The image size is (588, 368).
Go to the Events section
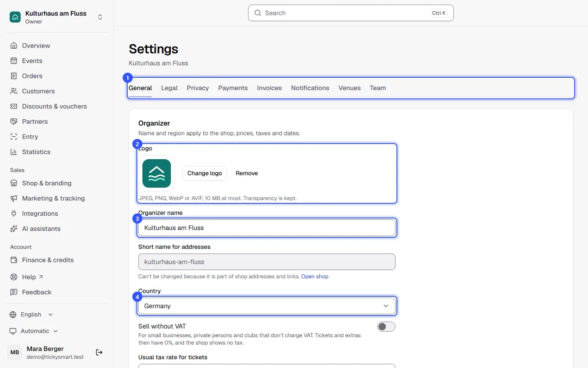coord(57,61)
